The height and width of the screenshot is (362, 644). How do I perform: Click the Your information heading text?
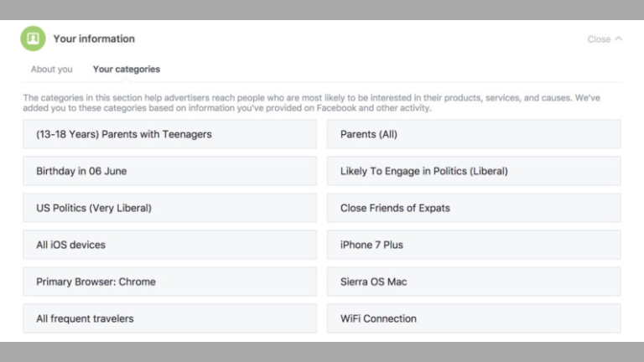pyautogui.click(x=94, y=39)
